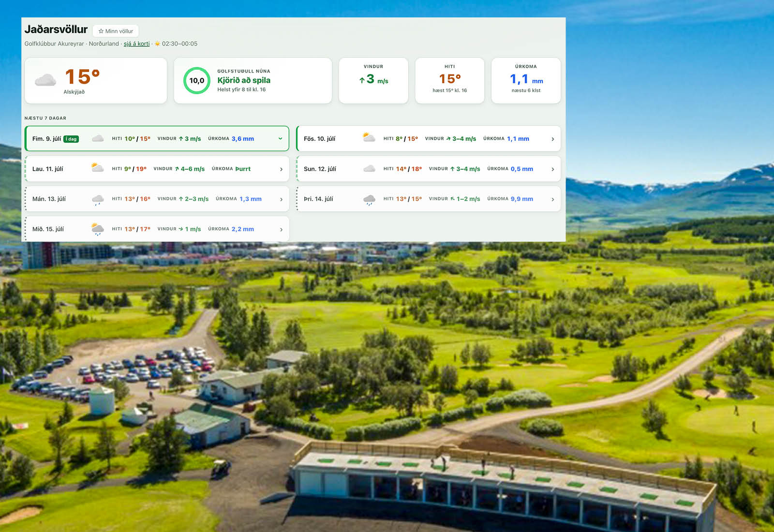
Task: Click 'hæst 15° kl. 16' in Hiti card
Action: 450,90
